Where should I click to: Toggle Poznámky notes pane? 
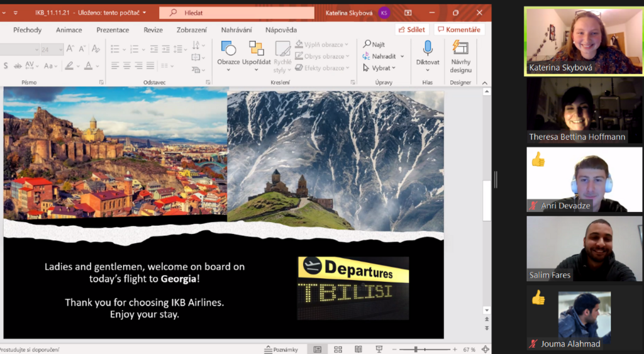click(x=281, y=350)
